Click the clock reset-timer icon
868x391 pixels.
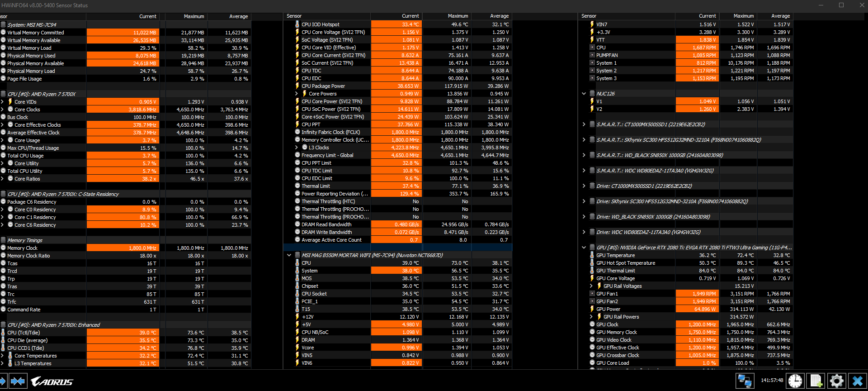[795, 381]
